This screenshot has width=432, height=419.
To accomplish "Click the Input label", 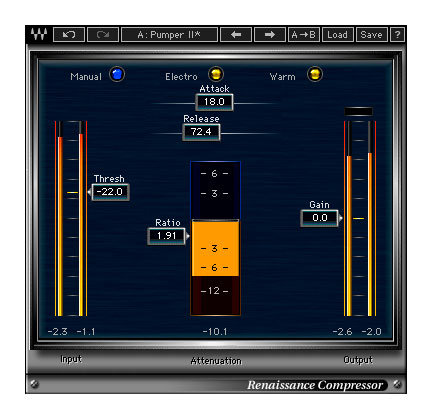I will click(x=71, y=359).
